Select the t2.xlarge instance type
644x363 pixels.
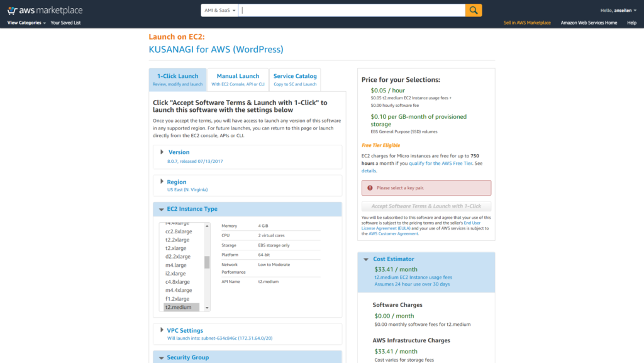pos(176,248)
